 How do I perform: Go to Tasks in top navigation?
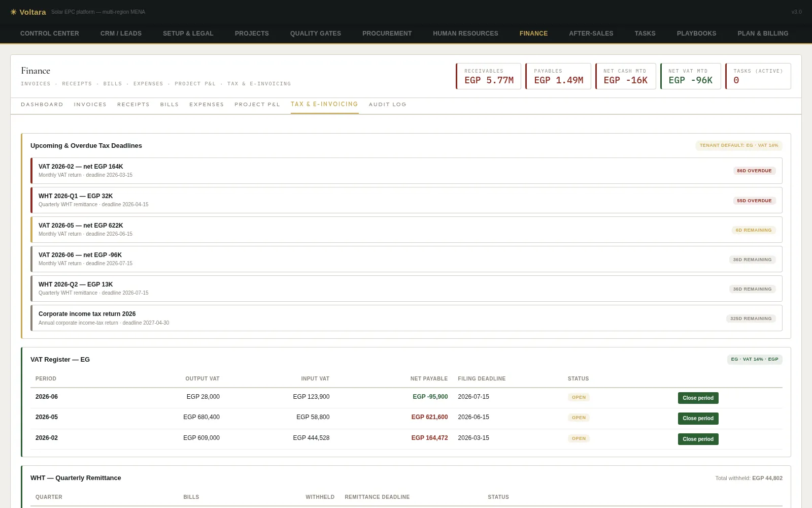[x=645, y=34]
